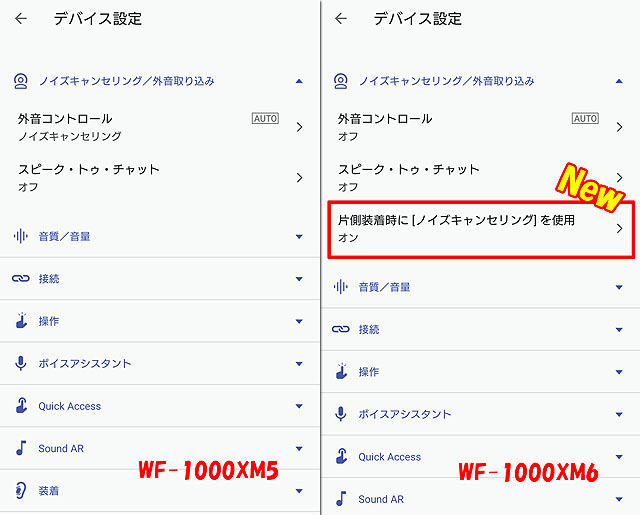The image size is (640, 515).
Task: Click left Sound AR music note icon
Action: point(20,448)
